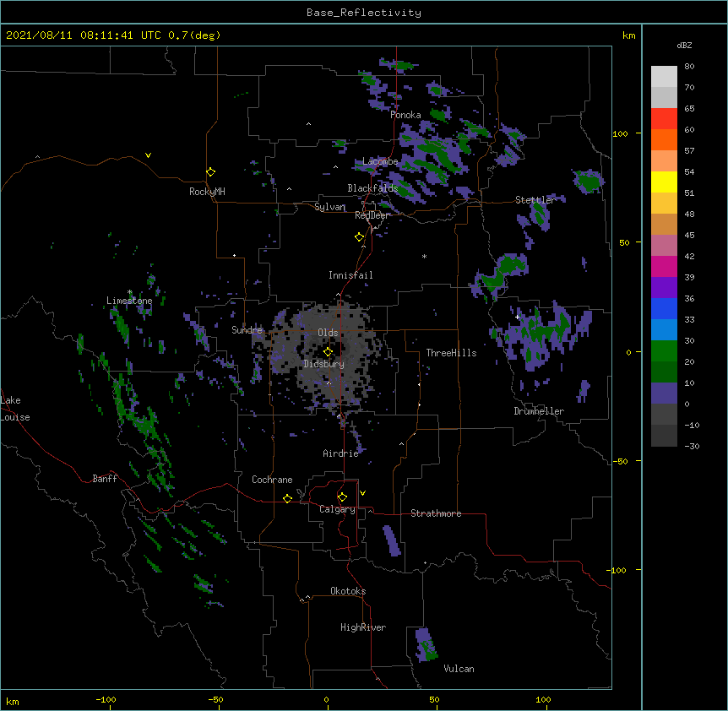Click the yellow diamond marker south of RedDeer

tap(359, 237)
